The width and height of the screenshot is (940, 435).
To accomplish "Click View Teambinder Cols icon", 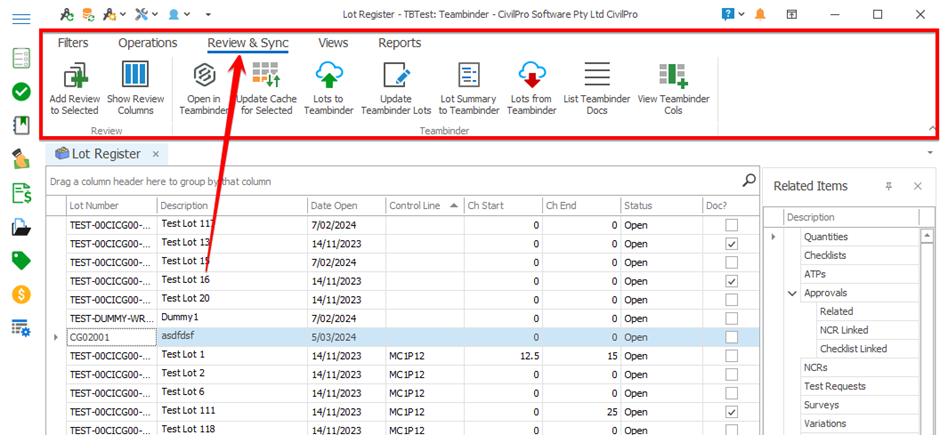I will 673,76.
